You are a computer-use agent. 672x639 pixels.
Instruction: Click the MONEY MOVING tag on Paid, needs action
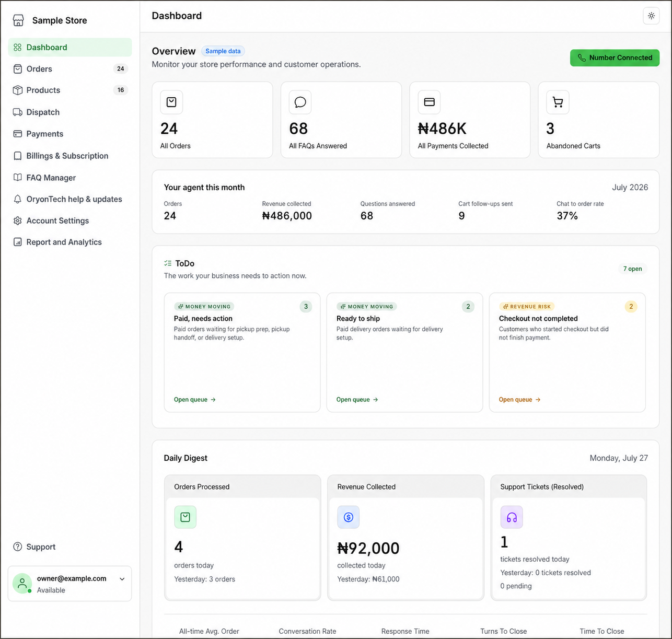(204, 307)
